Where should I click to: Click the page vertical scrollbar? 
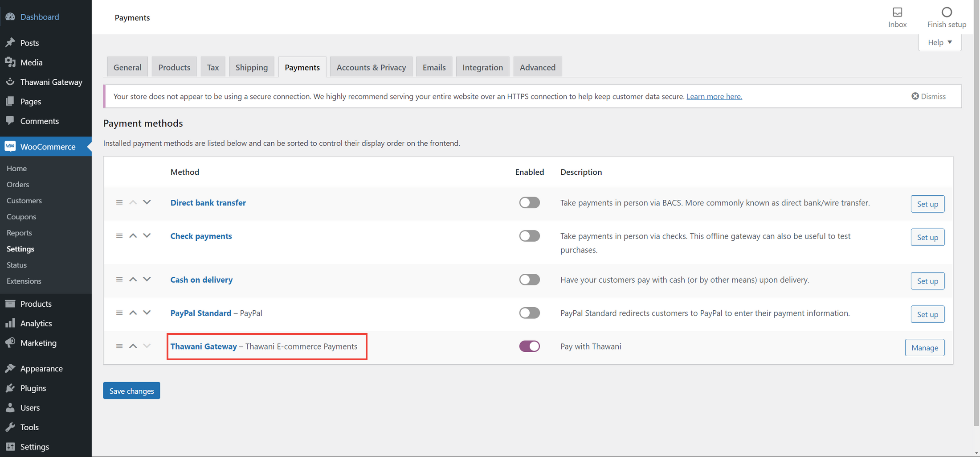click(x=976, y=214)
